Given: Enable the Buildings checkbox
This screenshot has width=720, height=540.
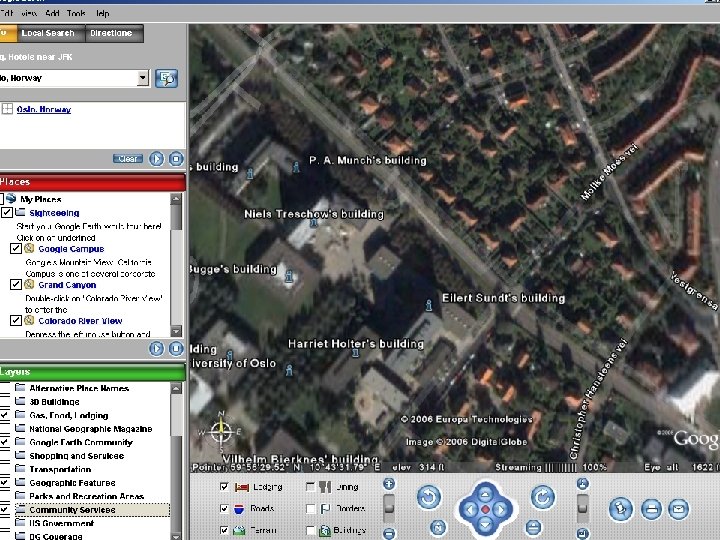Looking at the screenshot, I should [x=310, y=530].
